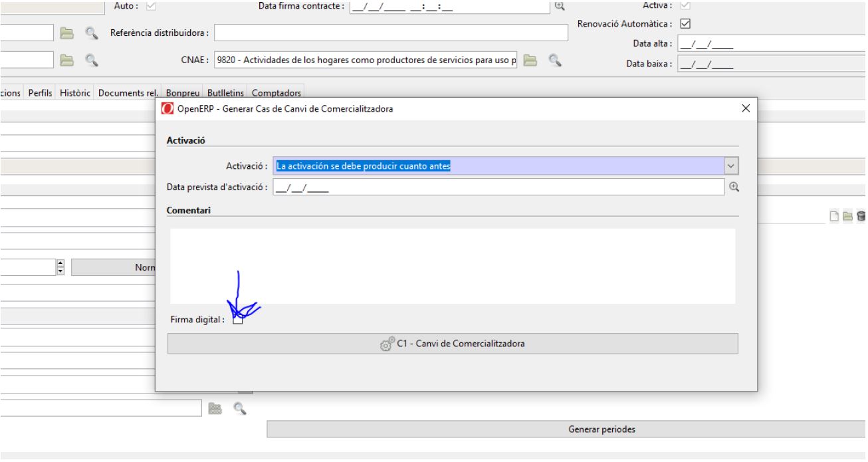The width and height of the screenshot is (868, 462).
Task: Click inside the Comentari text area
Action: coord(452,266)
